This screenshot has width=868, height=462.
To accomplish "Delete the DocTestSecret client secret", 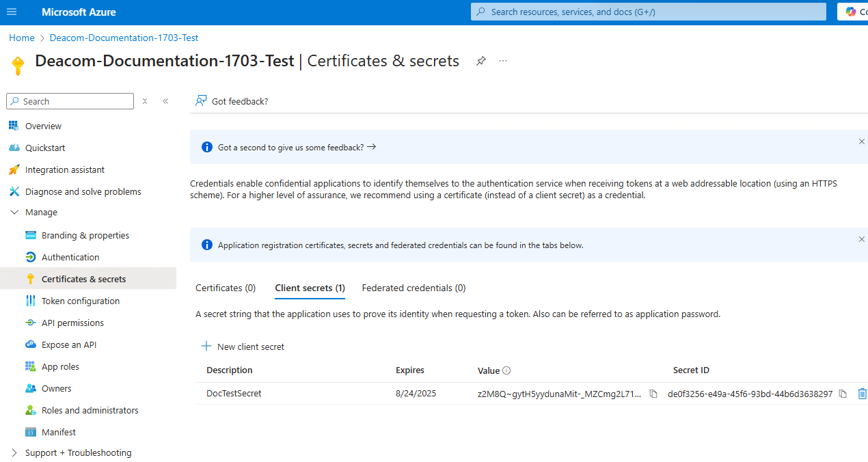I will pos(862,394).
